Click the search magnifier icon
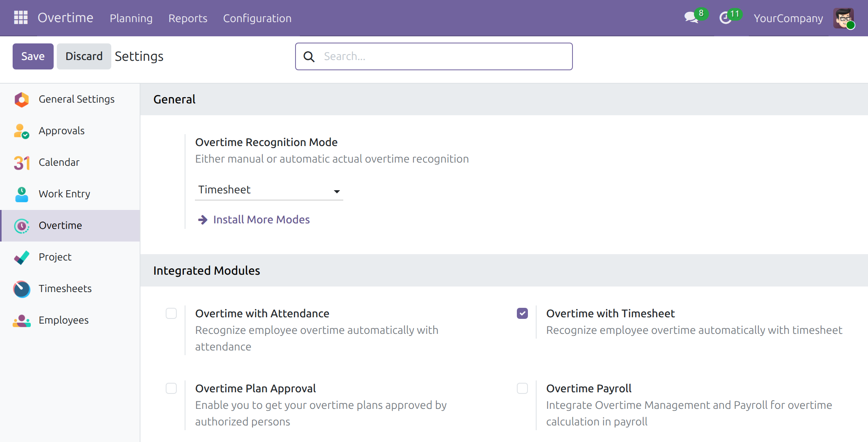This screenshot has height=442, width=868. pyautogui.click(x=309, y=56)
